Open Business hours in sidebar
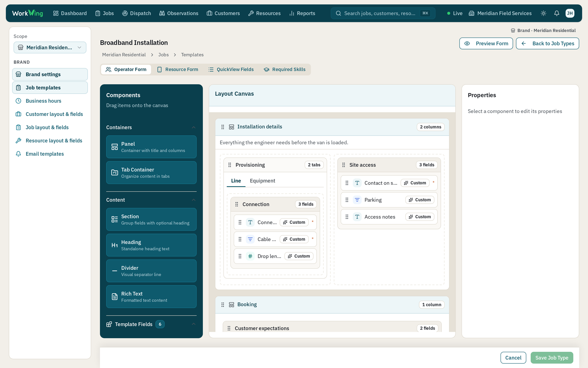The image size is (588, 368). click(x=50, y=101)
